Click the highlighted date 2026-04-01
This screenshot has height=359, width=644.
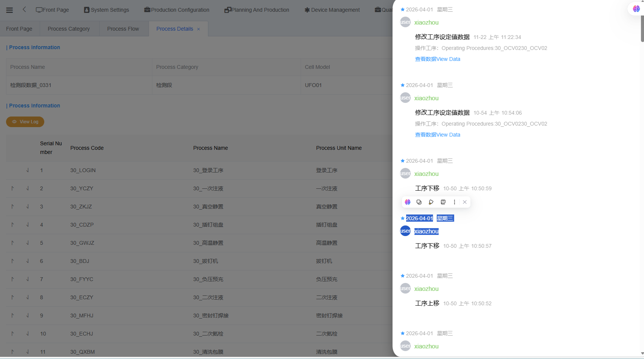(419, 218)
